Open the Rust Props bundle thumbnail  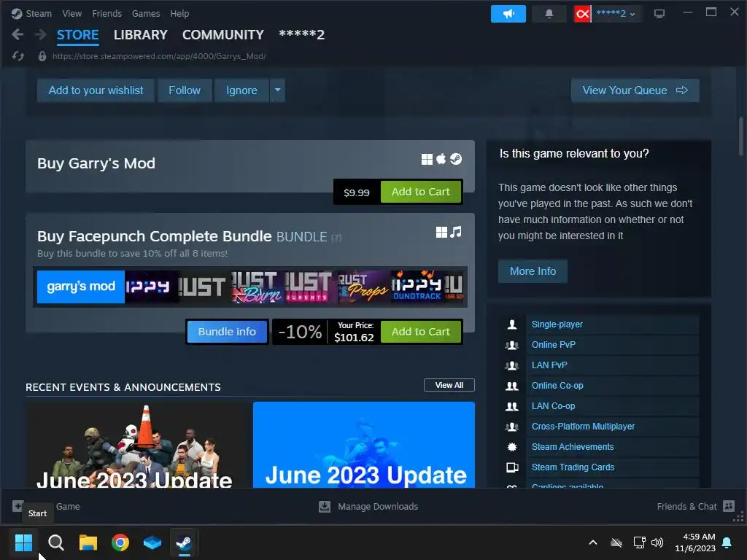363,287
